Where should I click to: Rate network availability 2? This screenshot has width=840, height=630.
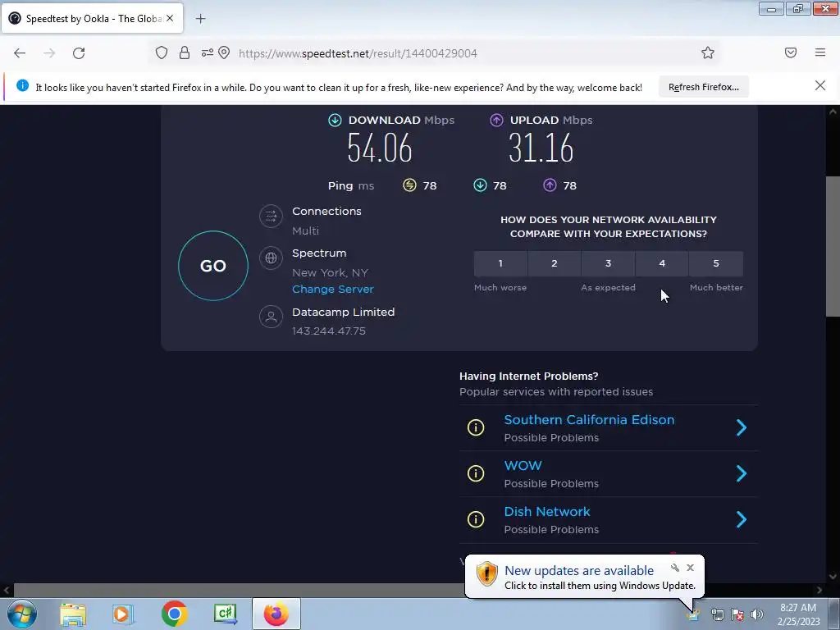[x=555, y=263]
